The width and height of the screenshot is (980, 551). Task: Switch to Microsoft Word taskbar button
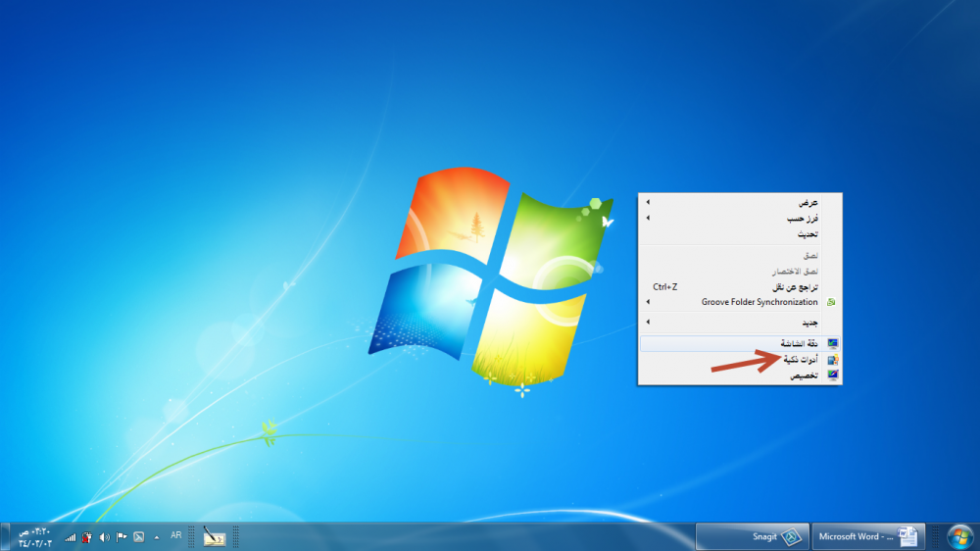click(866, 536)
